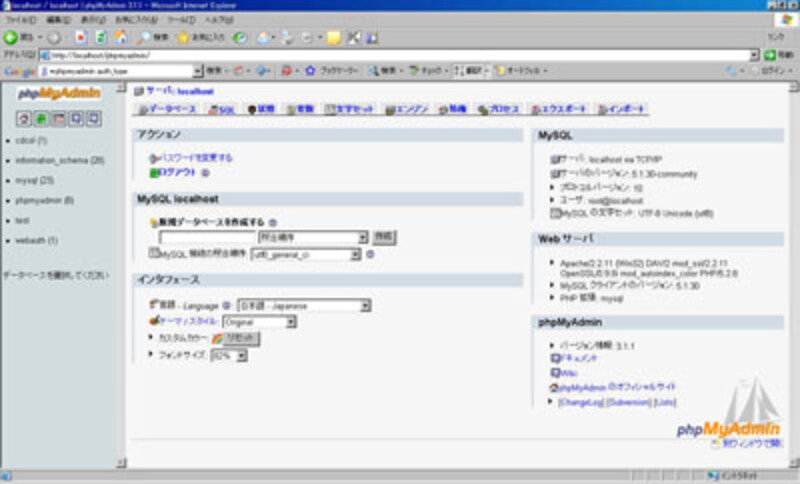Open the phpMyAdmin official site link

point(617,387)
